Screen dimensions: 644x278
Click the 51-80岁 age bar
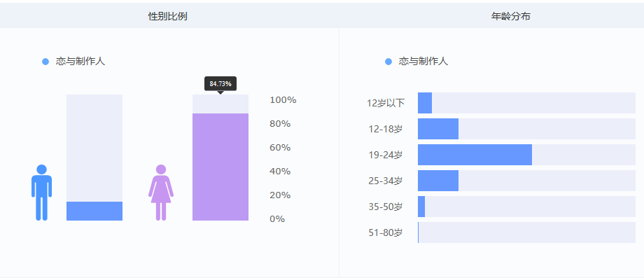tap(419, 232)
